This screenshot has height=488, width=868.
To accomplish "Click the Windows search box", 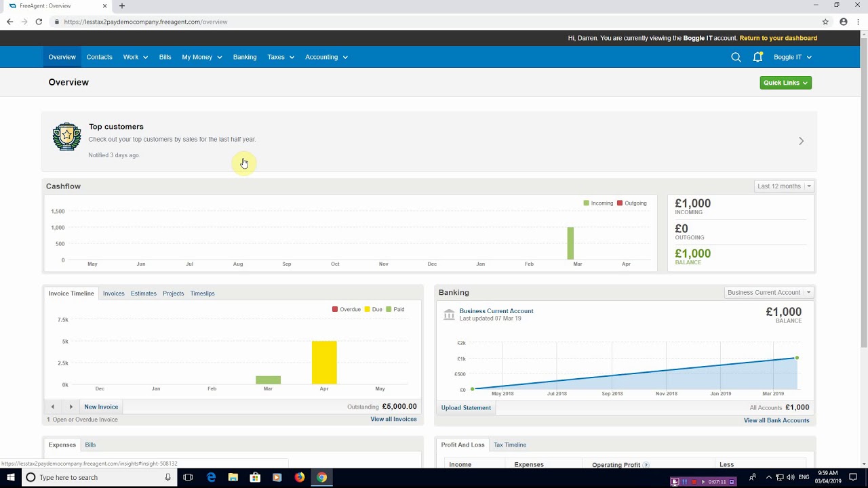I will 98,477.
